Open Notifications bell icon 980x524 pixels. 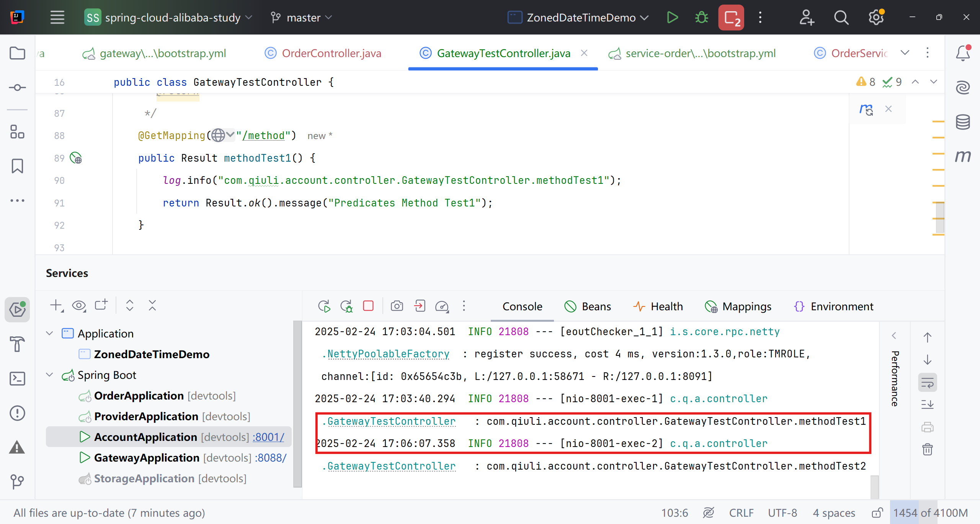click(x=963, y=53)
